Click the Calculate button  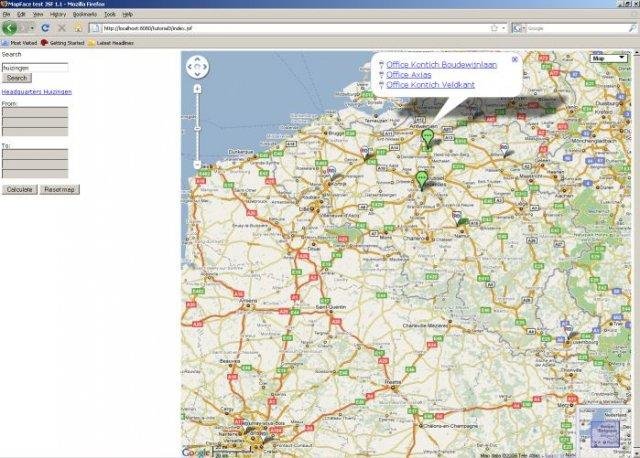coord(19,190)
